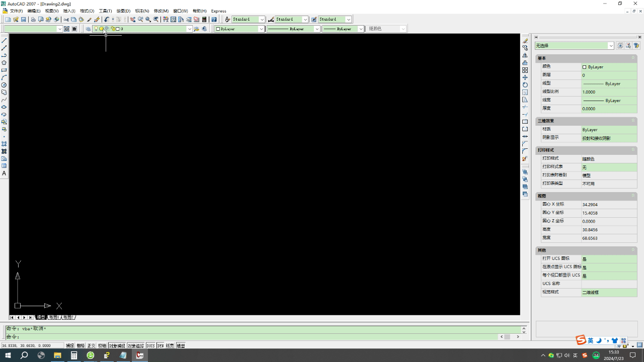Collapse the 打印样式 properties section
This screenshot has height=362, width=644.
pos(633,150)
